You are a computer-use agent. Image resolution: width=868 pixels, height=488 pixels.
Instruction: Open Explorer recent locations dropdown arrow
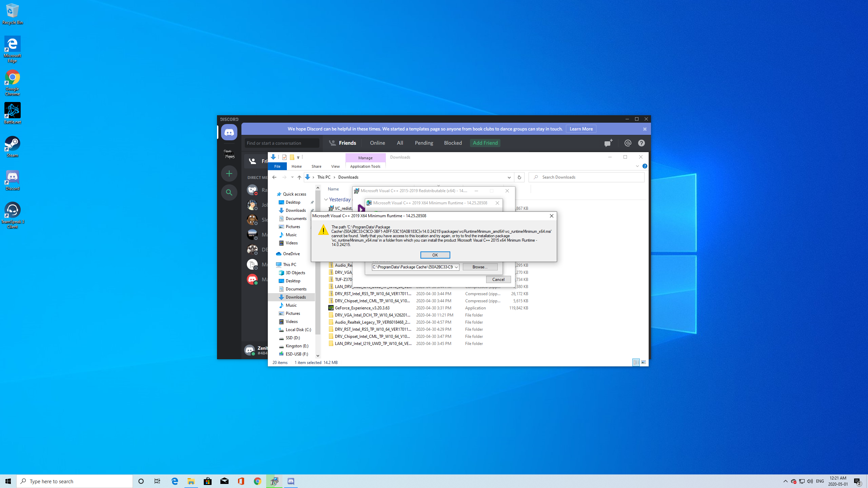[x=292, y=177]
